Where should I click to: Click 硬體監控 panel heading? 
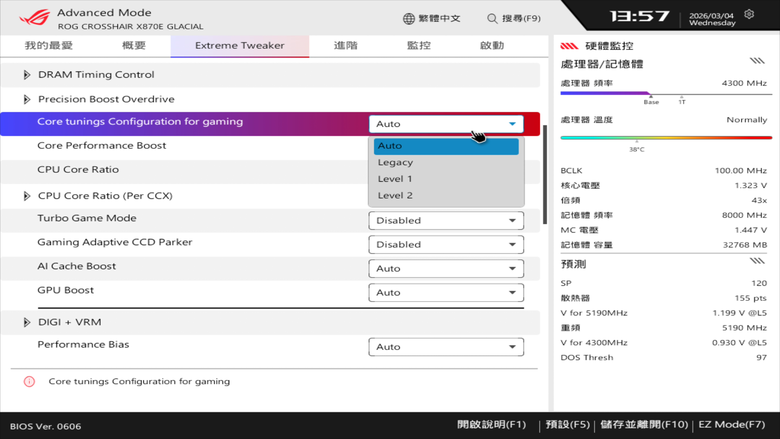click(609, 46)
